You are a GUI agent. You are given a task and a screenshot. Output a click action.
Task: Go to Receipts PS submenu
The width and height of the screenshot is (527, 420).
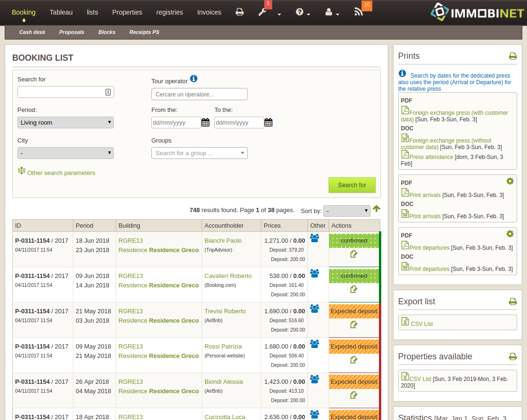144,32
